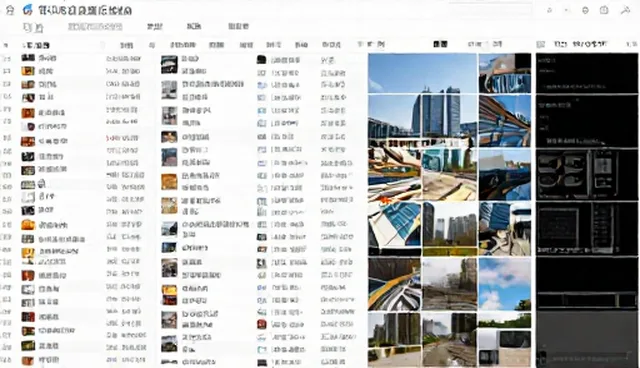Open the dirt road beside buildings photo
The height and width of the screenshot is (368, 640).
449,339
